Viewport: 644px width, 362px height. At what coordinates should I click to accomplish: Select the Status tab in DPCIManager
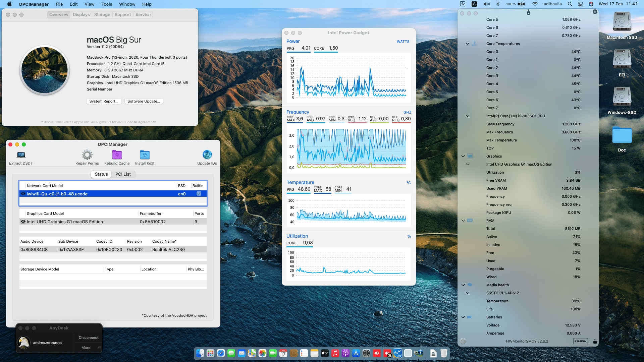[101, 174]
